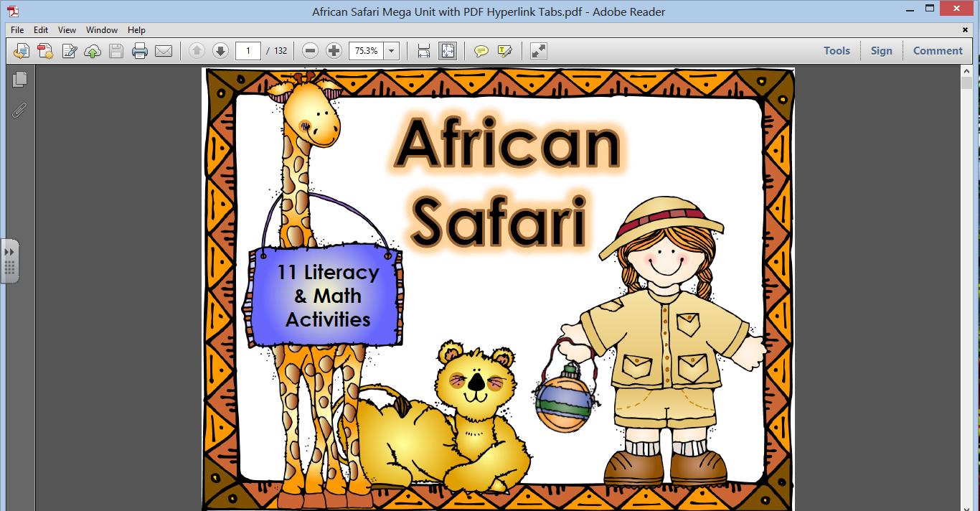Open the zoom percentage dropdown
This screenshot has height=511, width=980.
click(392, 50)
